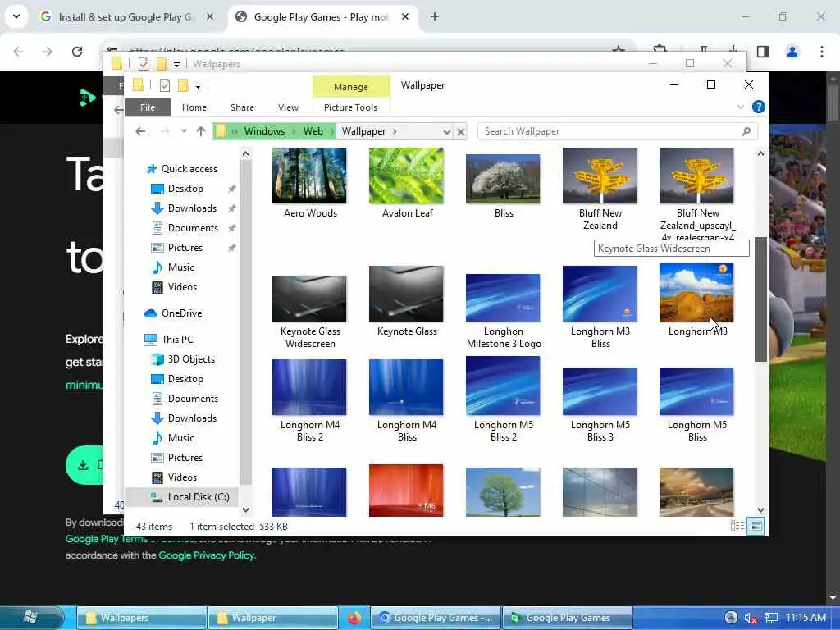Select the Longhorn M3 hay bale wallpaper
The width and height of the screenshot is (840, 630).
[696, 293]
